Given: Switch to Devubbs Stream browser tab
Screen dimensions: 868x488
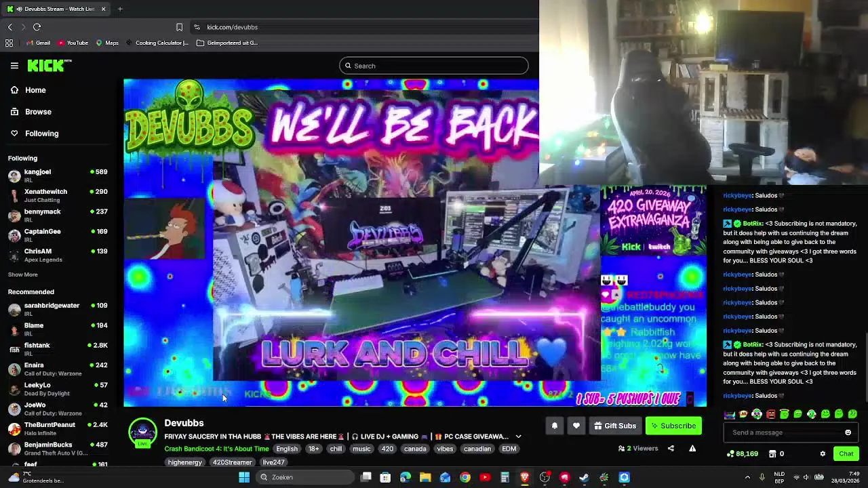Looking at the screenshot, I should click(x=56, y=9).
